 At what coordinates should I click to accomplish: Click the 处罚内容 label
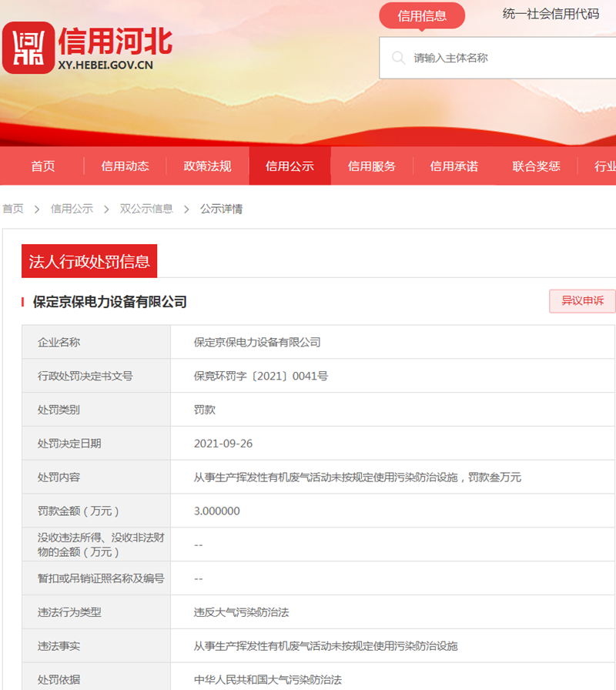point(59,477)
